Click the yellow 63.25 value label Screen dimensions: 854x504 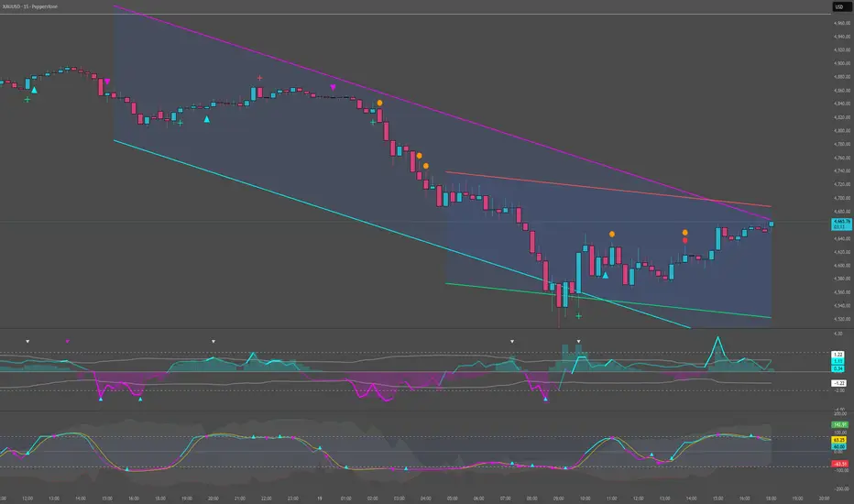(838, 440)
